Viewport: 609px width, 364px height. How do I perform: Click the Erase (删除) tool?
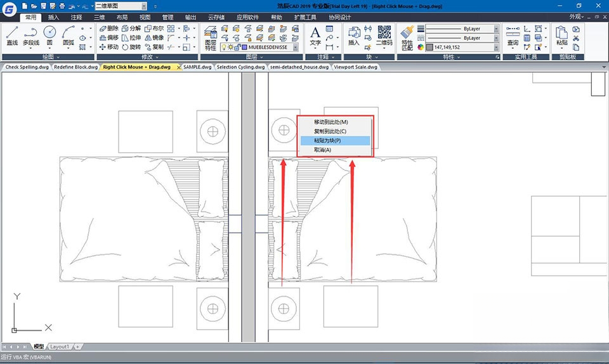click(x=108, y=29)
